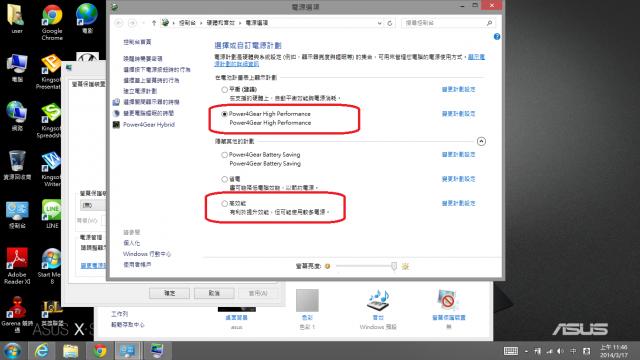This screenshot has width=640, height=360.
Task: Open the 網路 network desktop icon
Action: (x=17, y=116)
